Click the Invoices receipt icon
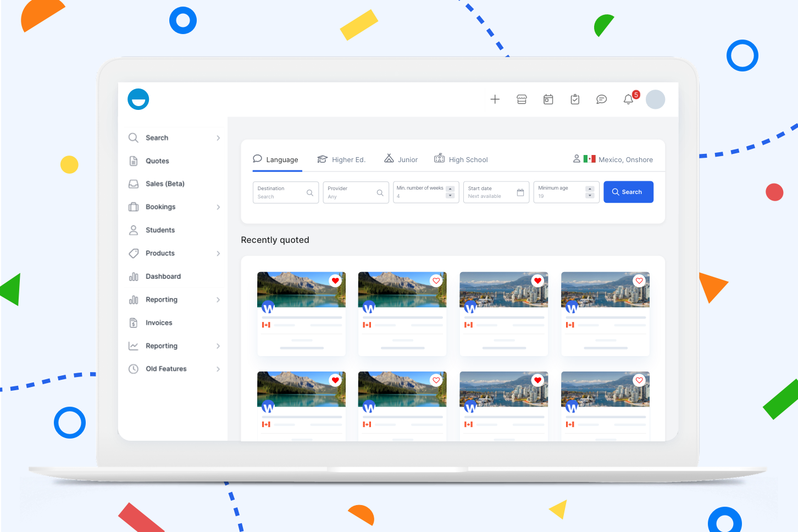This screenshot has height=532, width=798. (134, 323)
